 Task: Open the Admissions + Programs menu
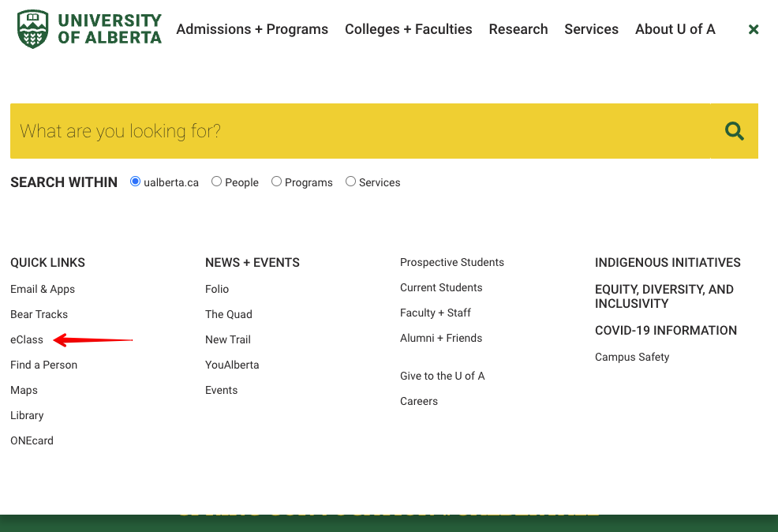pyautogui.click(x=252, y=29)
